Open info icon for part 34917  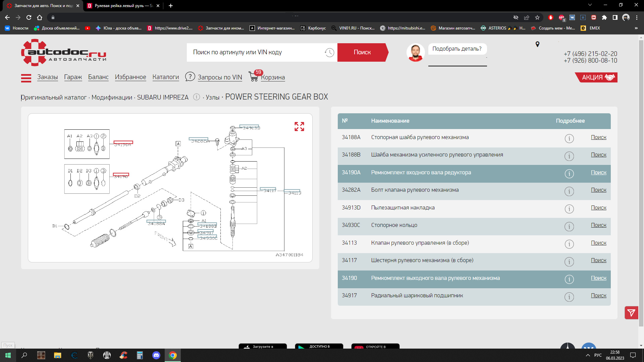569,297
